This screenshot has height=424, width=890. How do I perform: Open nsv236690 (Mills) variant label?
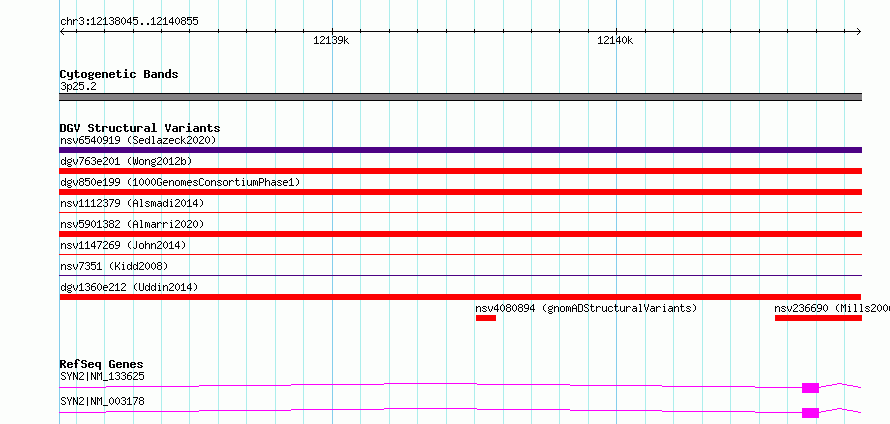[832, 308]
